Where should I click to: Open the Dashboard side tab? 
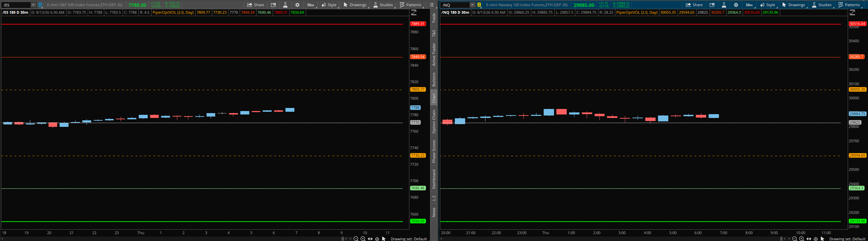[434, 179]
